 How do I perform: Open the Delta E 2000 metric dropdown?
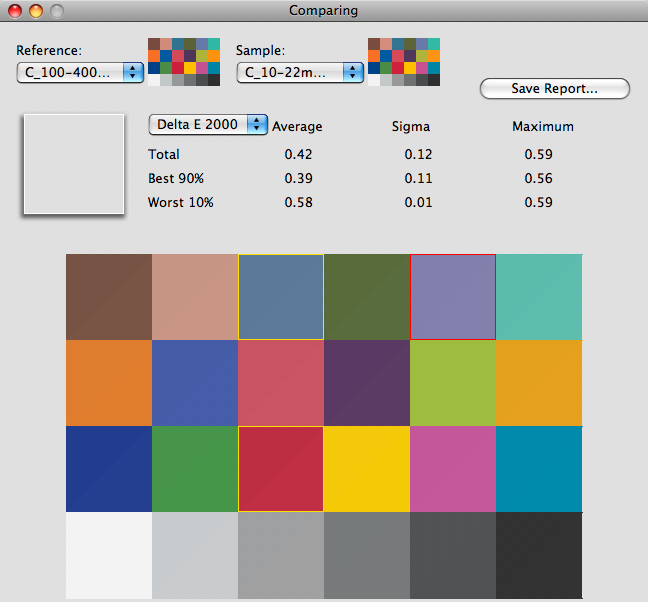point(208,125)
